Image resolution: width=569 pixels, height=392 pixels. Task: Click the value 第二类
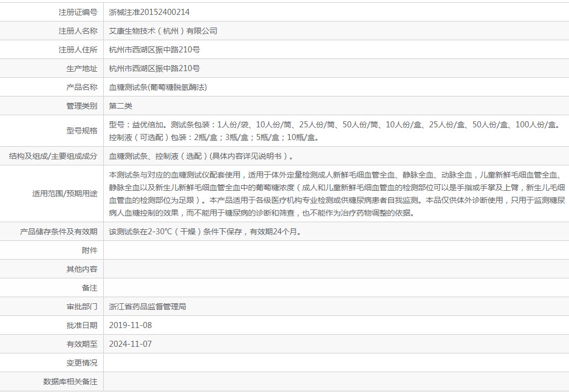click(x=120, y=106)
